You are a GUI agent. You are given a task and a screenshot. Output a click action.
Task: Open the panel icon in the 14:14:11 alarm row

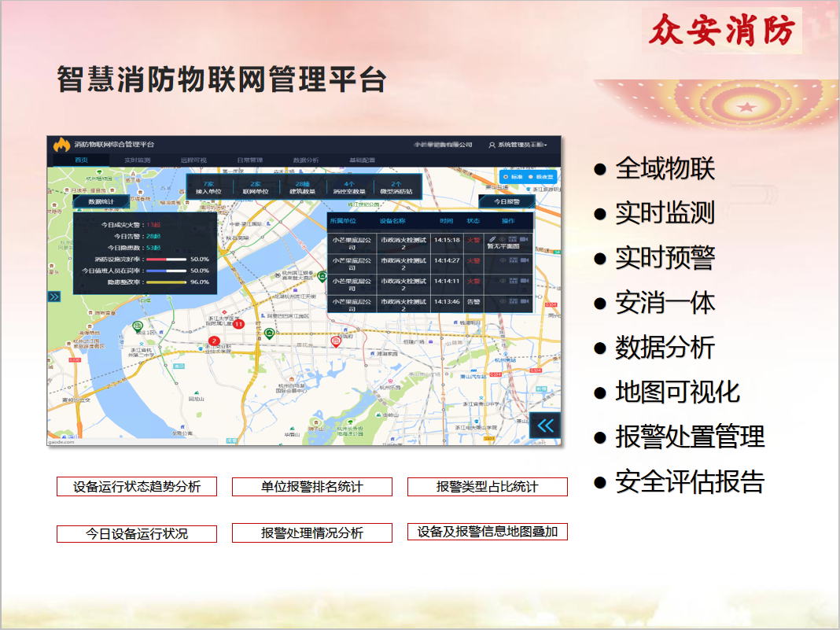(x=514, y=280)
